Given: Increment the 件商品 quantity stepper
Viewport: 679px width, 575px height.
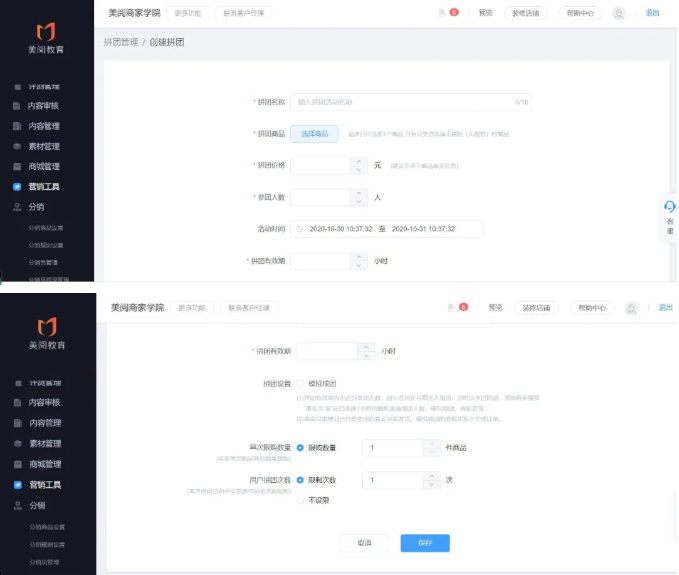Looking at the screenshot, I should click(x=433, y=443).
